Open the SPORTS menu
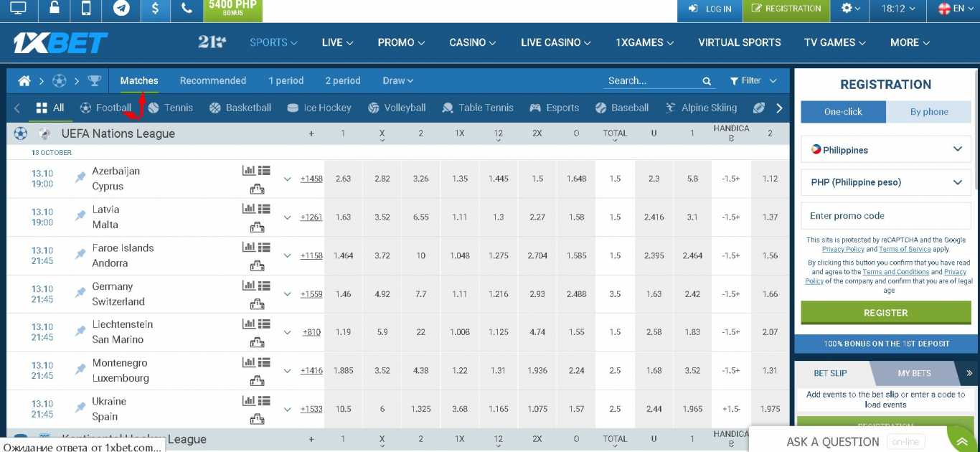 pyautogui.click(x=273, y=42)
